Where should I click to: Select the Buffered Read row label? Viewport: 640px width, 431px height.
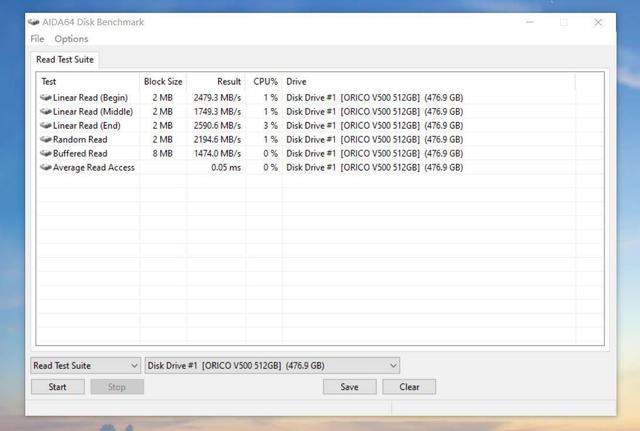(x=80, y=153)
